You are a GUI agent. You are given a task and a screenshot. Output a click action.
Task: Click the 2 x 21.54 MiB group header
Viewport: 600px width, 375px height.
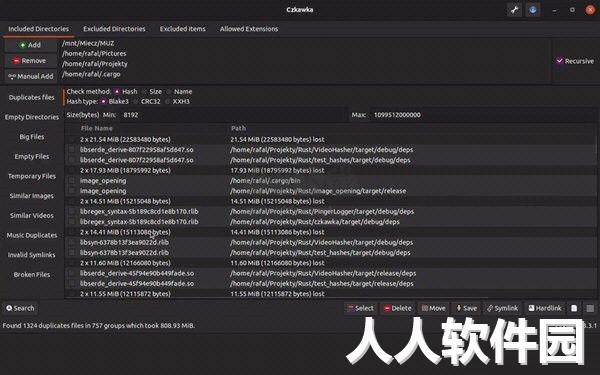point(331,139)
